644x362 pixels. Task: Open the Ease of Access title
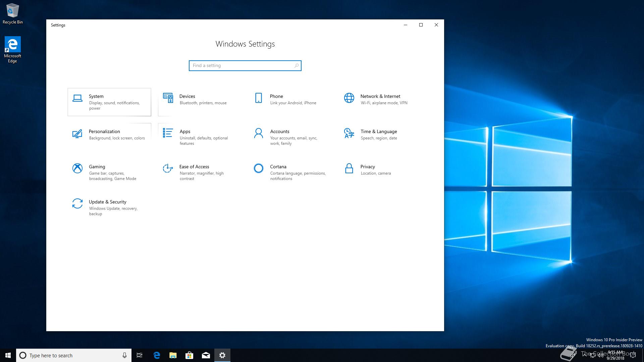point(194,167)
